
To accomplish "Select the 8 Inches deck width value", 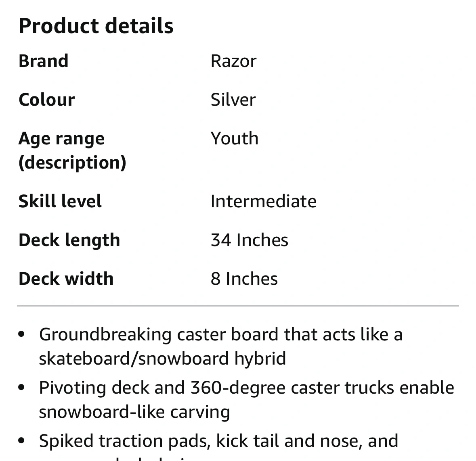I will (244, 278).
